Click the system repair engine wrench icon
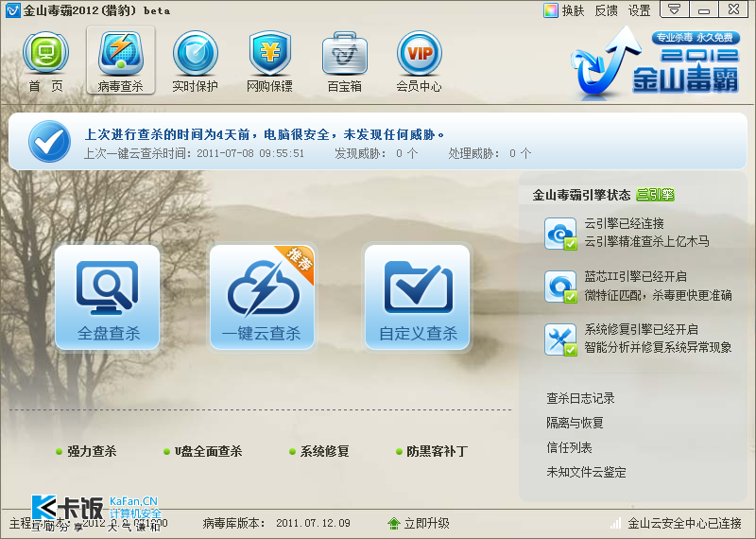The image size is (756, 539). [x=560, y=339]
